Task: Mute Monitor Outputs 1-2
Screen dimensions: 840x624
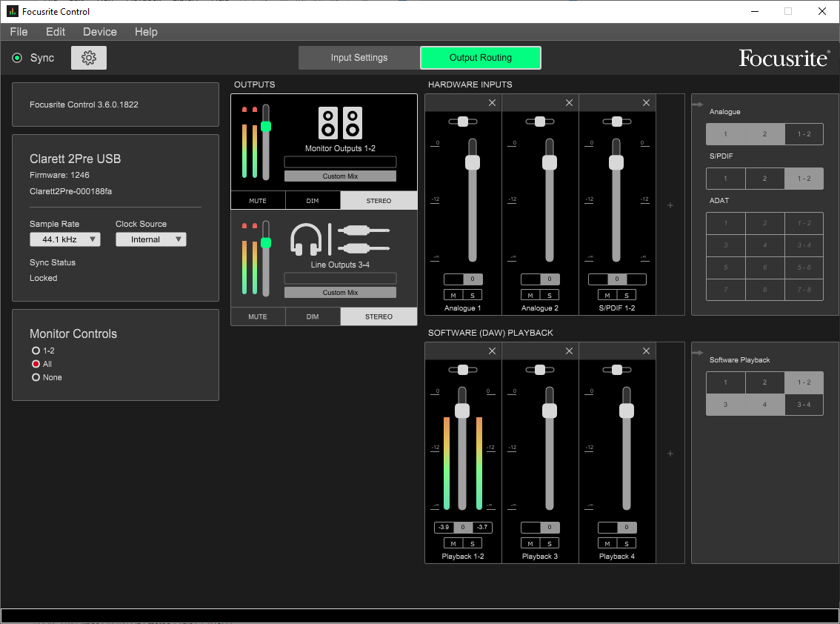Action: pos(258,201)
